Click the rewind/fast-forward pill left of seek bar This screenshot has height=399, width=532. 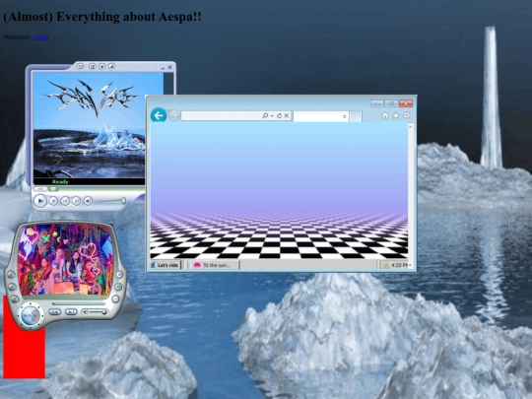40,189
